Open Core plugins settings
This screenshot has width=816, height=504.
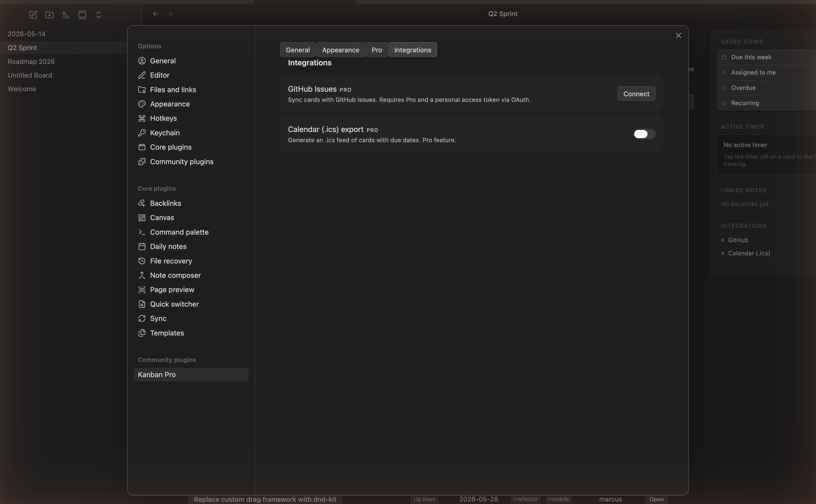(191, 147)
